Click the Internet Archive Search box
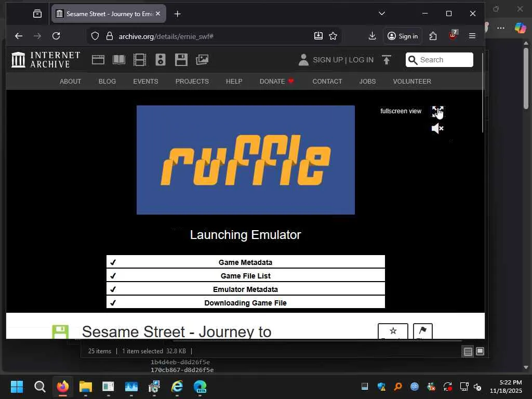 [x=440, y=60]
